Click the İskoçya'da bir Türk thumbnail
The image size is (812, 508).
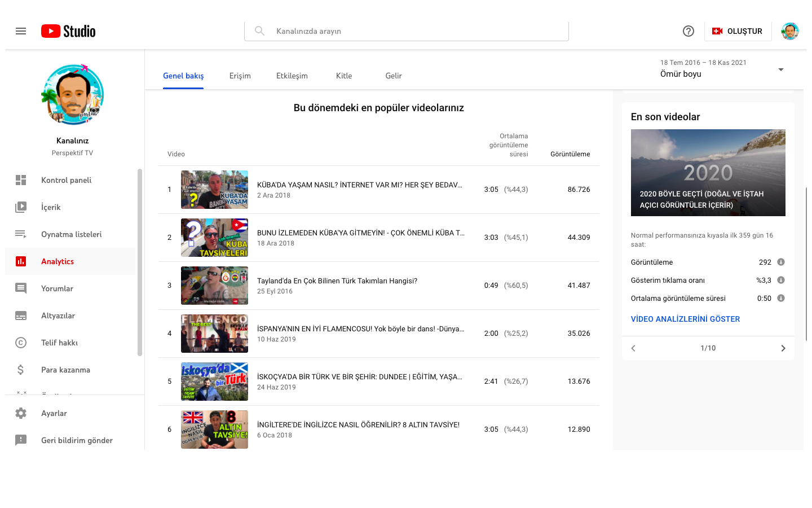point(214,382)
